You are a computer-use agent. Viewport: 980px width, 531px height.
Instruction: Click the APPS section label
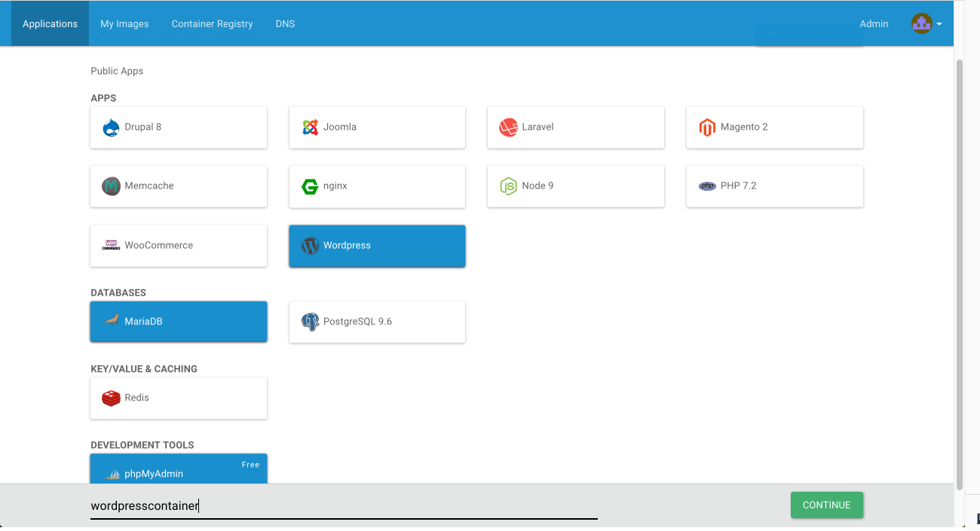(103, 98)
